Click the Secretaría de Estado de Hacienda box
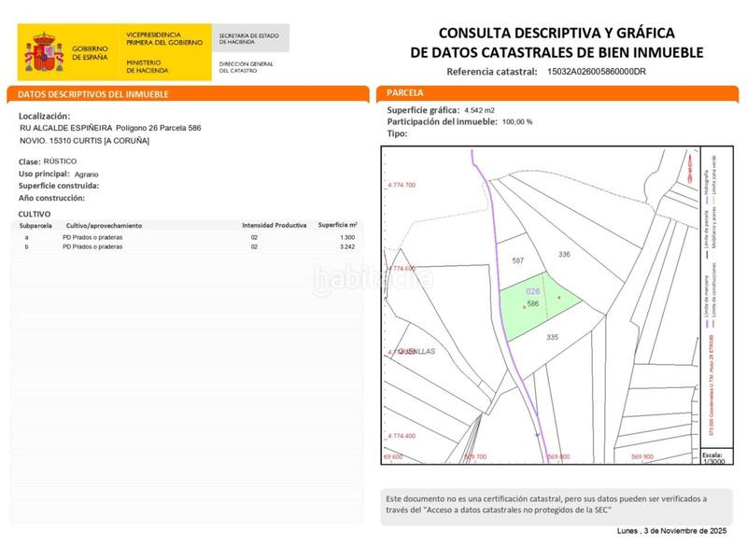This screenshot has width=747, height=560. (249, 38)
